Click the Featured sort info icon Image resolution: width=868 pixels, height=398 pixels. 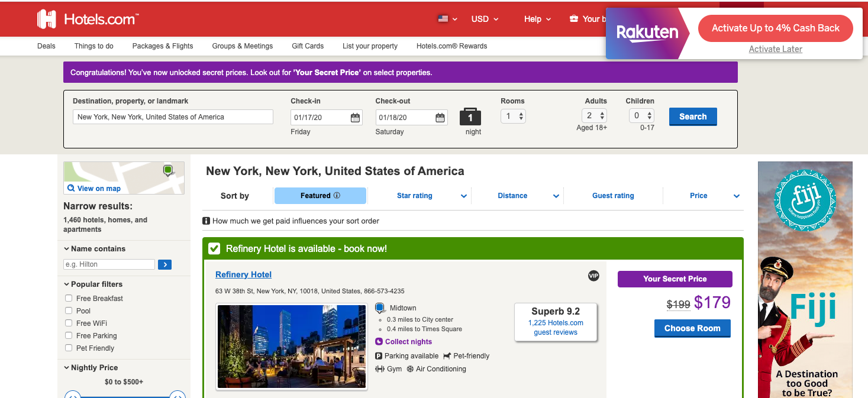337,196
